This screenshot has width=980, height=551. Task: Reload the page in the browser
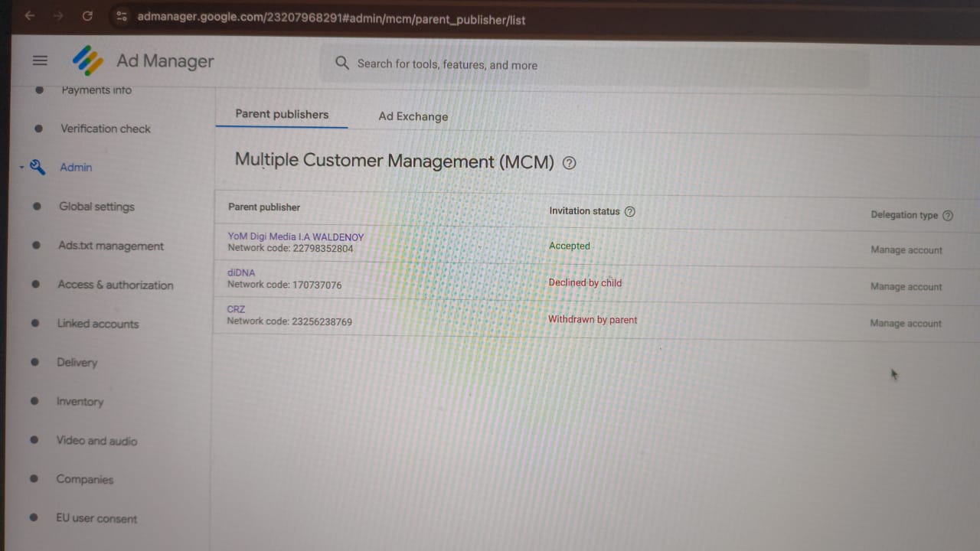pos(87,15)
